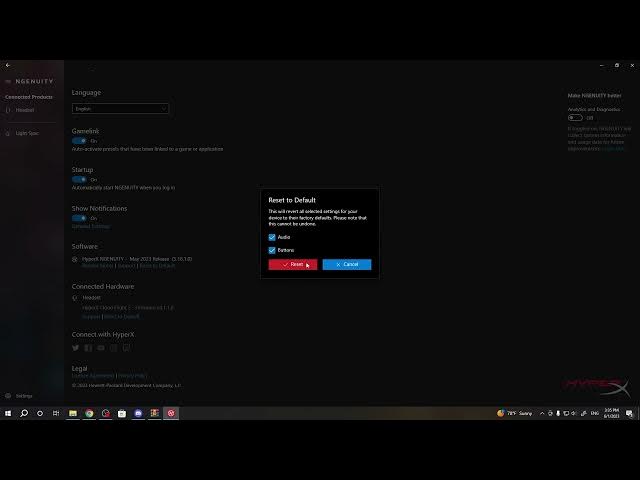Click the Privacy Policy link
Screen dimensions: 640x480
[132, 375]
